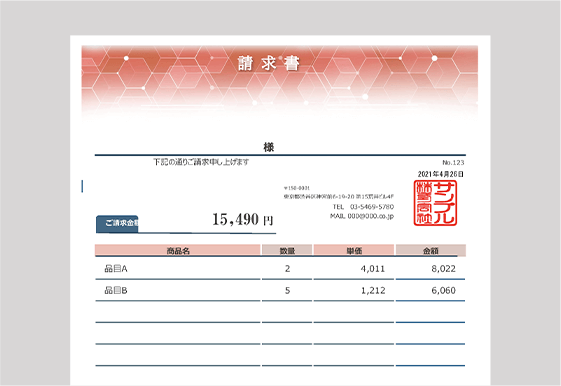Select the postal code line 〒150-0001
This screenshot has height=386, width=561.
pos(297,188)
